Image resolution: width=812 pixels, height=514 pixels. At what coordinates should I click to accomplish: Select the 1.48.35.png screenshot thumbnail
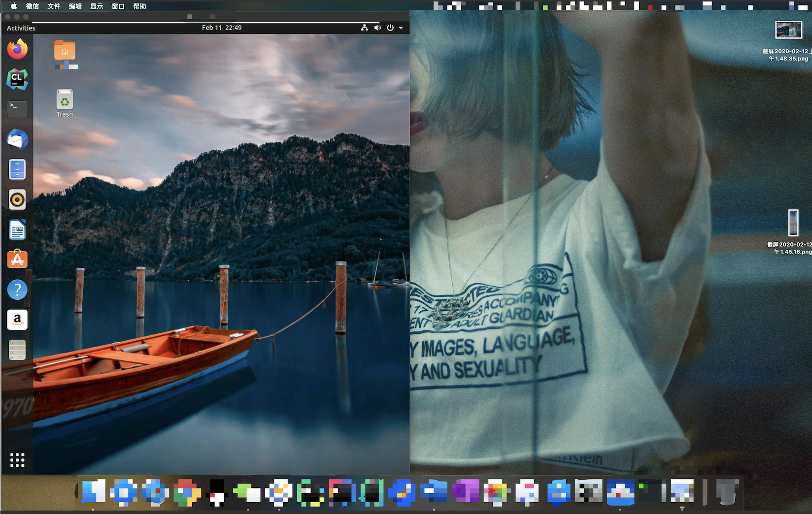pos(788,31)
